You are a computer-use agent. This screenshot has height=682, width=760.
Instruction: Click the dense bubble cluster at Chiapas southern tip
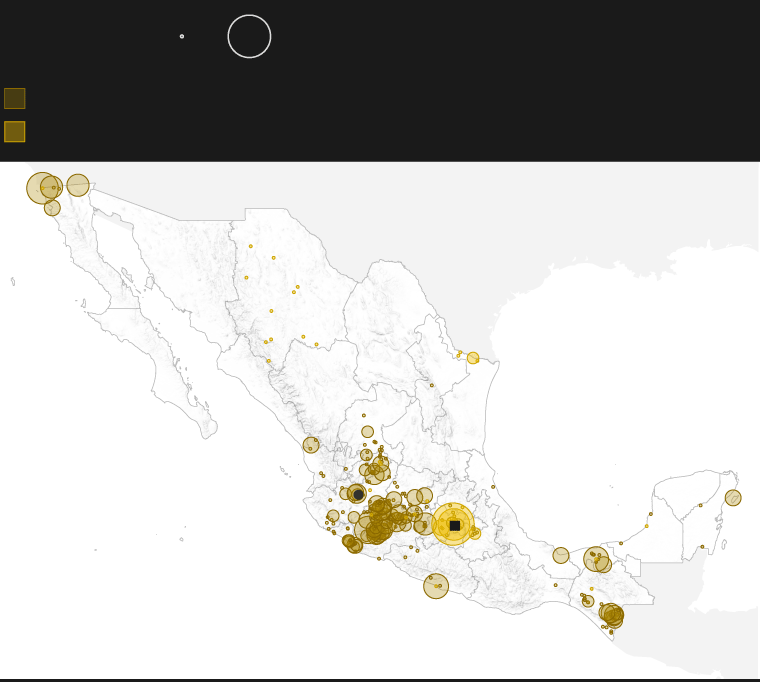tap(611, 614)
